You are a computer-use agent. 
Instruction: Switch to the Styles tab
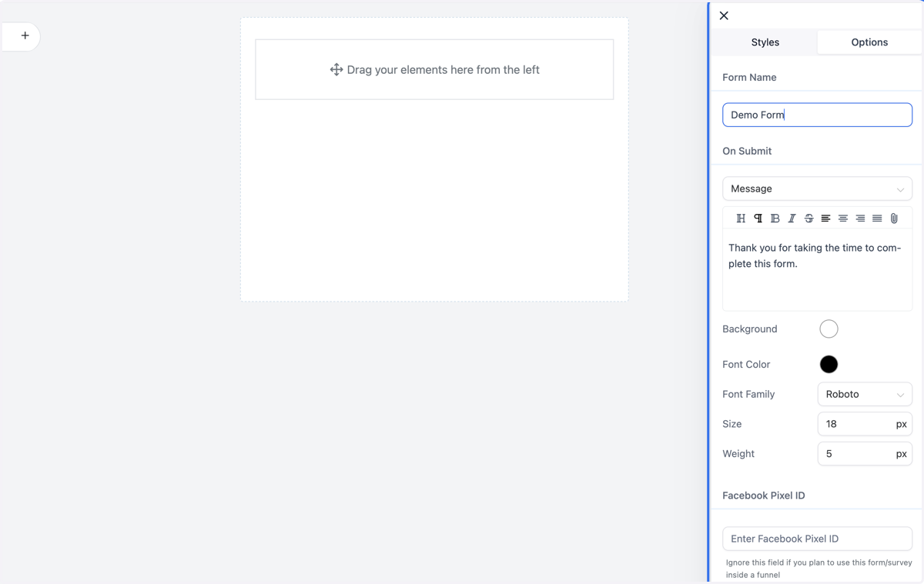(x=765, y=42)
